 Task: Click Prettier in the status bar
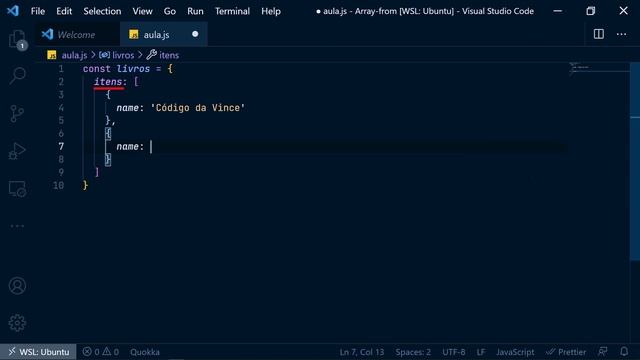click(x=566, y=352)
